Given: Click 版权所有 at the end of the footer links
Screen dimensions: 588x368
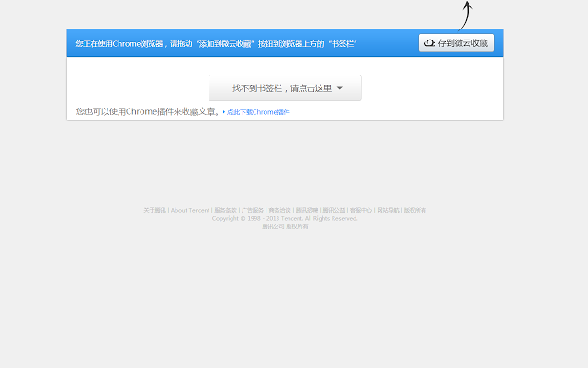Looking at the screenshot, I should pos(415,210).
